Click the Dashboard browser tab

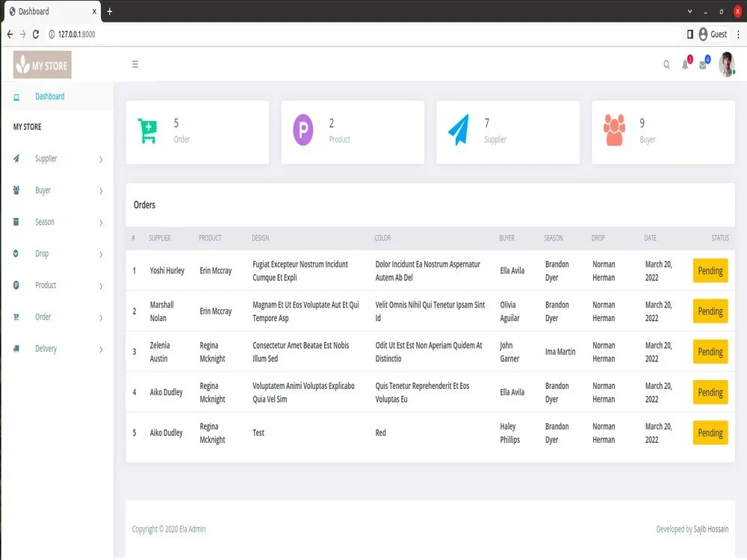(52, 11)
